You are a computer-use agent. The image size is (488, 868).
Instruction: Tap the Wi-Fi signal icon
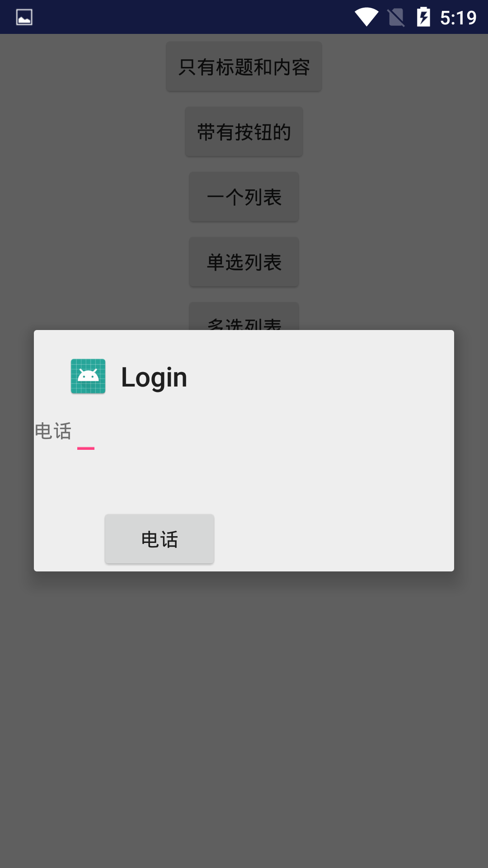(x=366, y=17)
